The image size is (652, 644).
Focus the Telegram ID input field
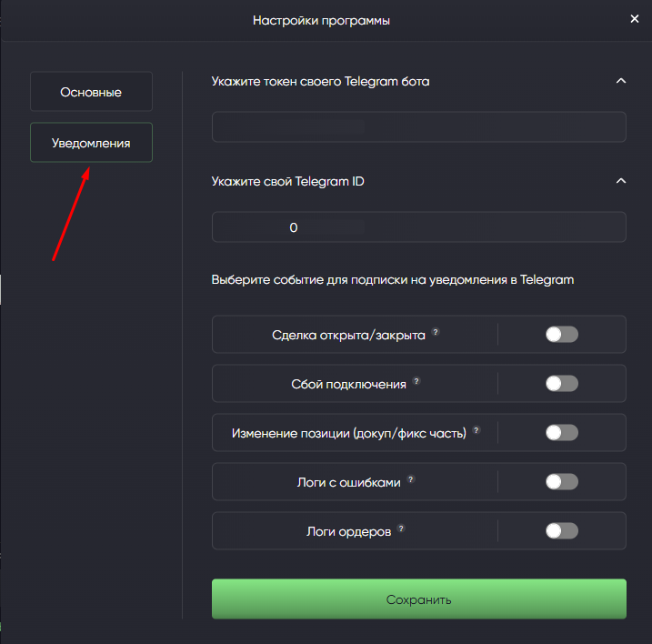pyautogui.click(x=419, y=227)
